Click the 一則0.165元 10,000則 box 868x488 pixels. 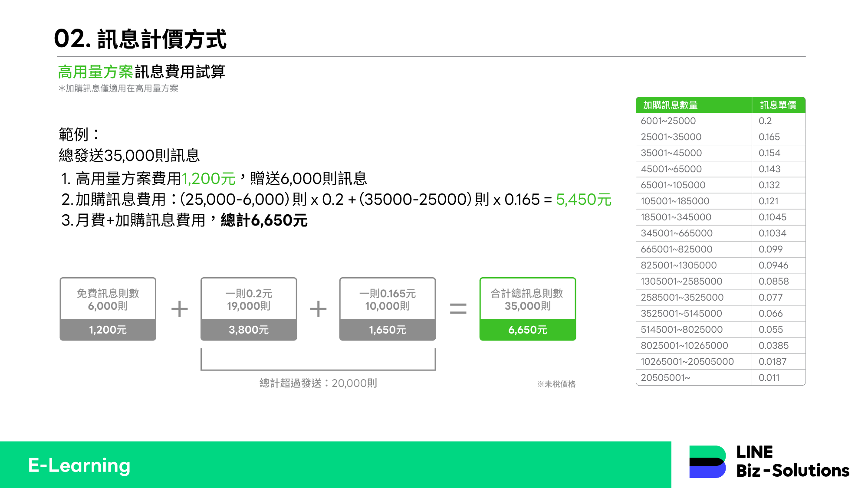click(x=388, y=299)
